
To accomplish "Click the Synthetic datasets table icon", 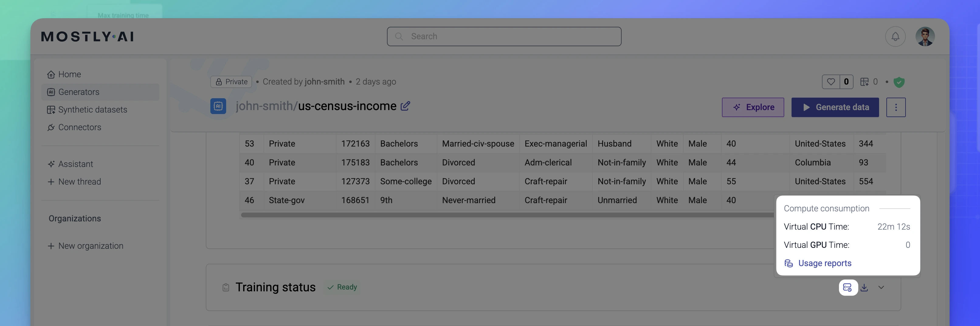I will 51,109.
